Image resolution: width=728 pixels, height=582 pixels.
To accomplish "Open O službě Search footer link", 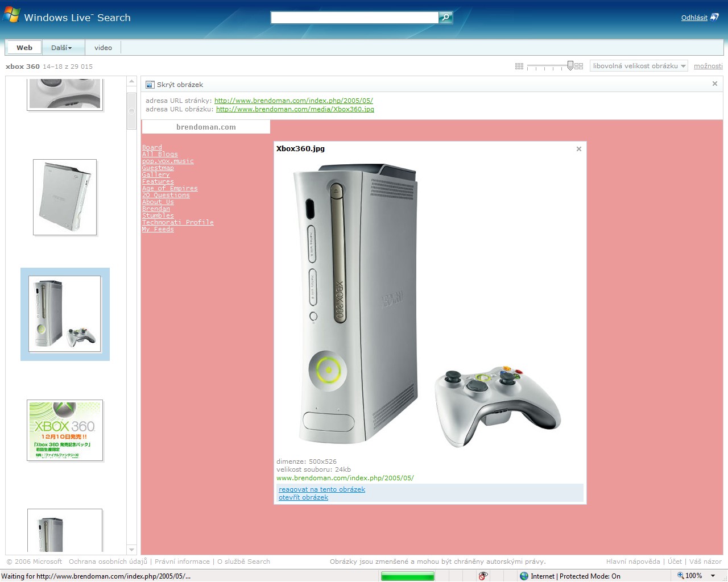I will pos(243,562).
